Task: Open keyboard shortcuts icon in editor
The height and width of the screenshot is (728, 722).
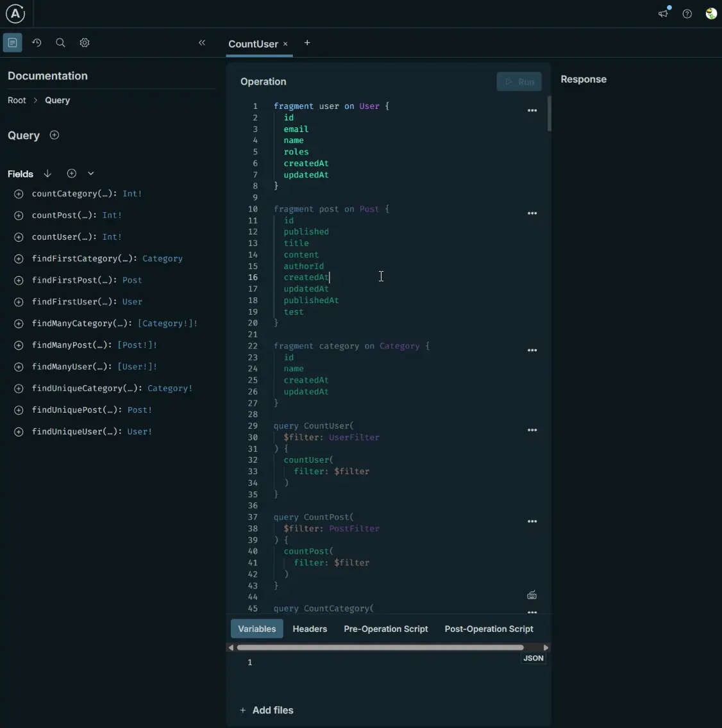Action: point(532,595)
